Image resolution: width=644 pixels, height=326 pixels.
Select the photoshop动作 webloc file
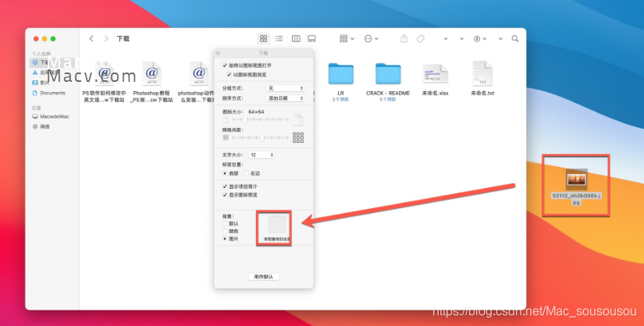pyautogui.click(x=198, y=82)
